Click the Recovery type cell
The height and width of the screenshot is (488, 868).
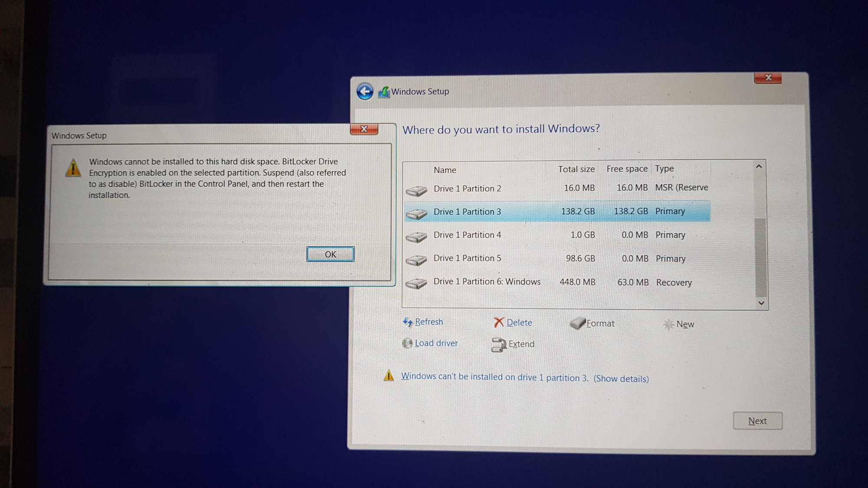click(x=674, y=282)
